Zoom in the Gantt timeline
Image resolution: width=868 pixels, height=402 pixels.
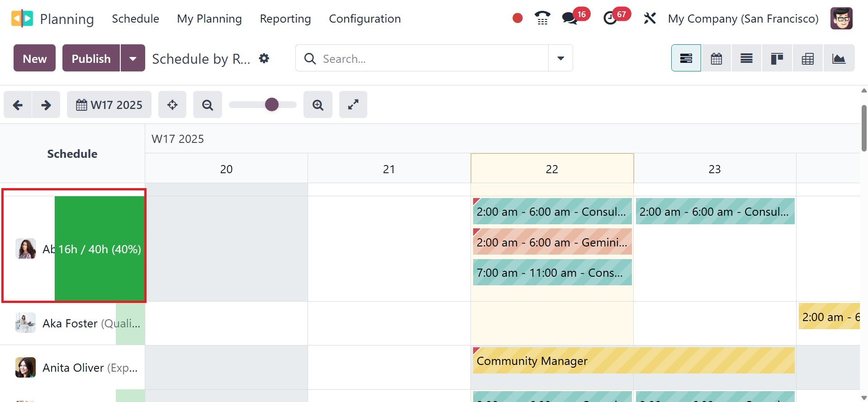click(318, 105)
